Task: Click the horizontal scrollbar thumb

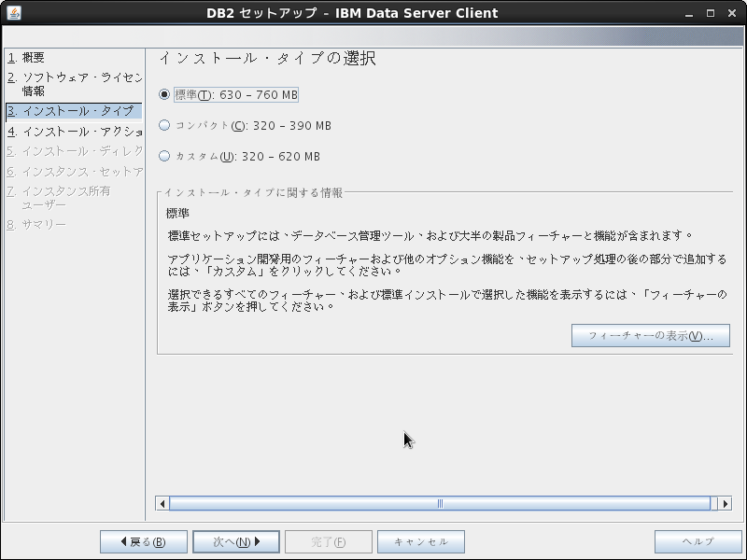Action: pos(440,503)
